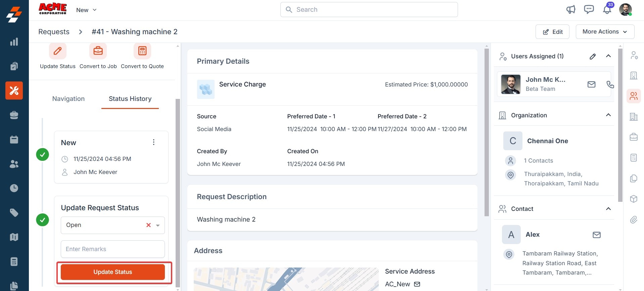The width and height of the screenshot is (644, 291).
Task: Go to Requests breadcrumb
Action: click(54, 32)
